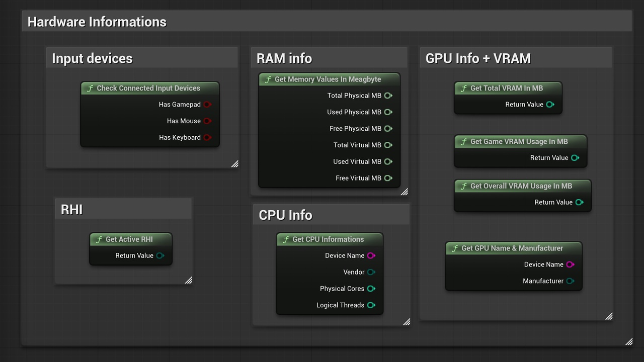
Task: Click Device Name pin on Get GPU Name node
Action: click(571, 264)
